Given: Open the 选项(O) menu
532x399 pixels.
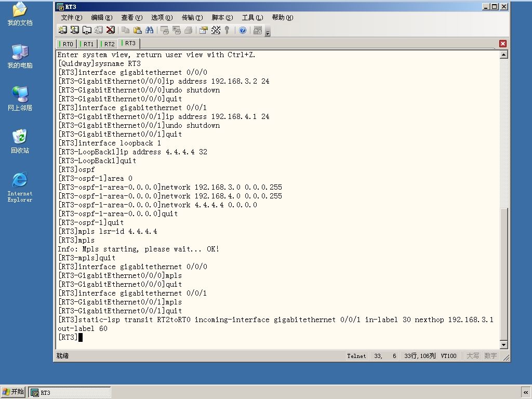Looking at the screenshot, I should coord(162,18).
